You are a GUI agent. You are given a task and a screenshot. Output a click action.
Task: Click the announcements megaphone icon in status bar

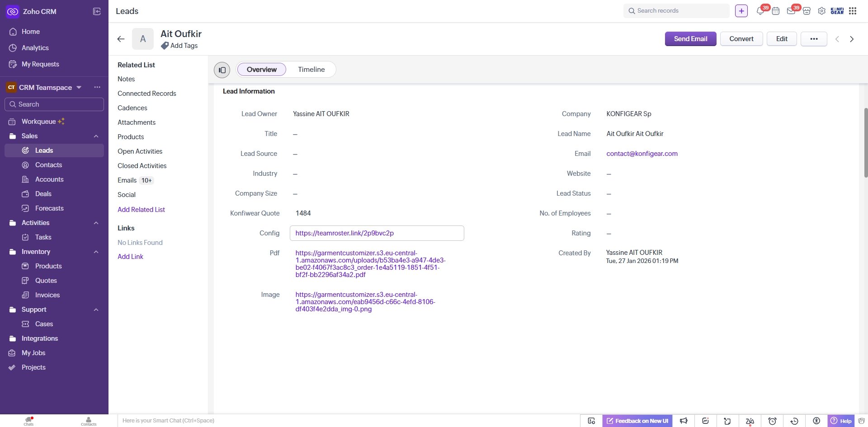point(684,421)
